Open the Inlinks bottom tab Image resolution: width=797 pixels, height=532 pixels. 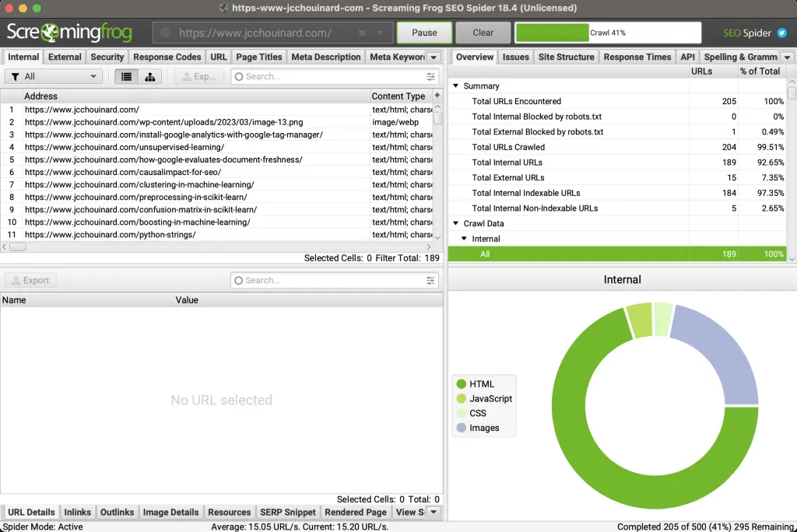pos(77,513)
